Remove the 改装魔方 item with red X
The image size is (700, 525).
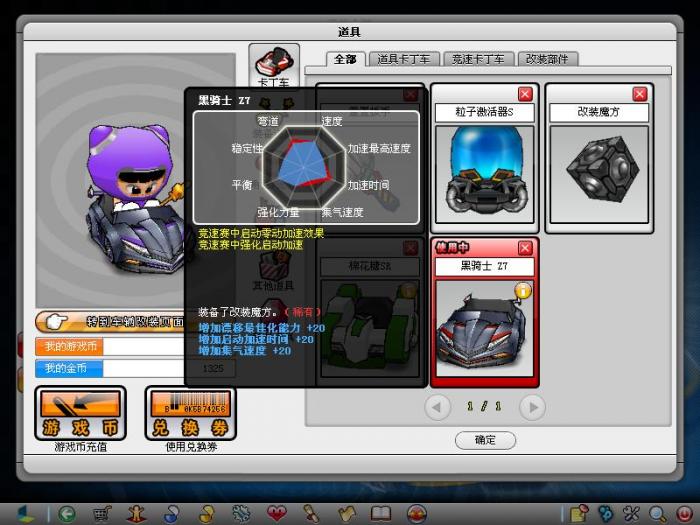click(x=640, y=94)
